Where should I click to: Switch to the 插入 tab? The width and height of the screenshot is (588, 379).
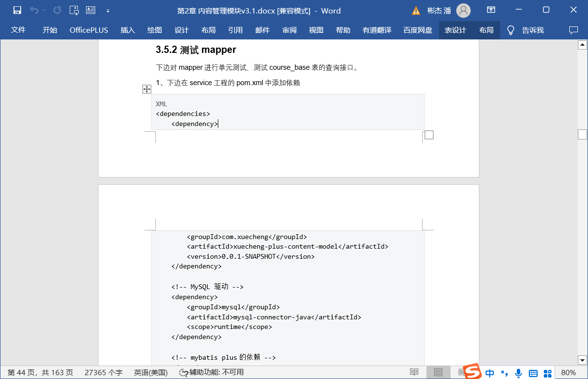(128, 30)
